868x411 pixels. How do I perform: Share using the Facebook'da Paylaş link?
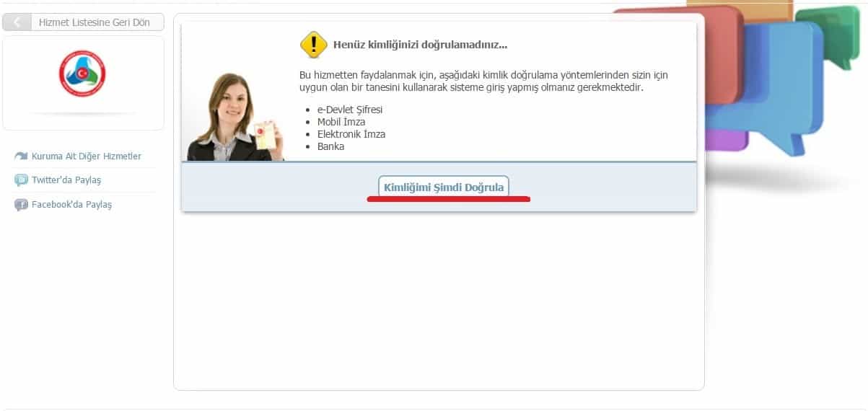pos(71,205)
